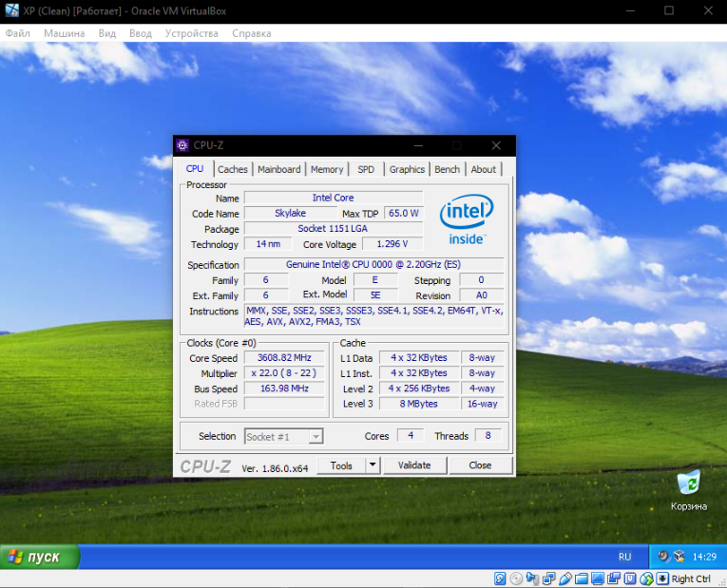Click the 65.0 W Max TDP value

(x=403, y=213)
